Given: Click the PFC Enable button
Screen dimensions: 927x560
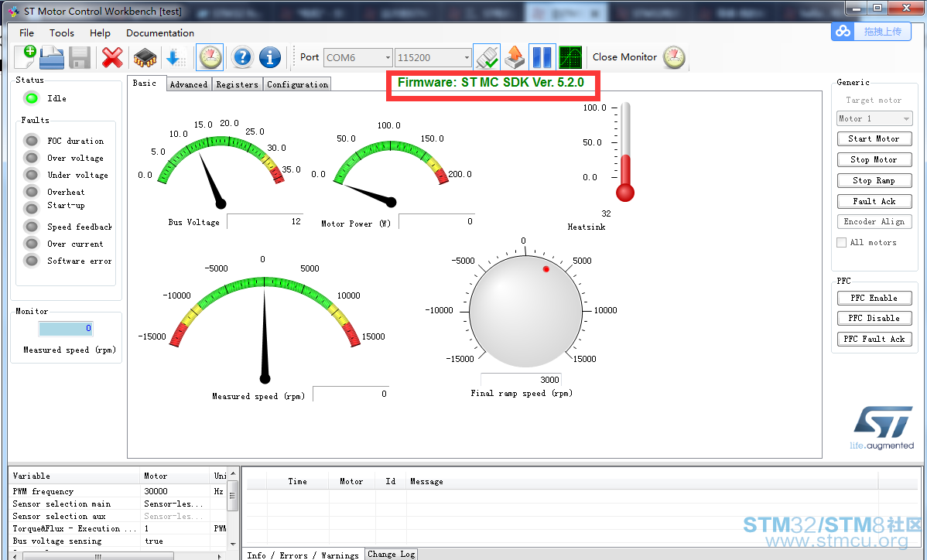Looking at the screenshot, I should click(874, 298).
